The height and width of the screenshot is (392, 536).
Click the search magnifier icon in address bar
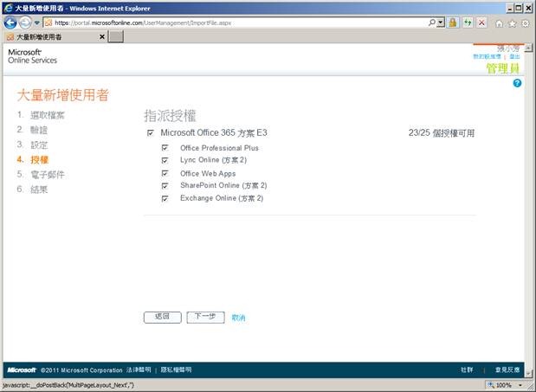(432, 22)
